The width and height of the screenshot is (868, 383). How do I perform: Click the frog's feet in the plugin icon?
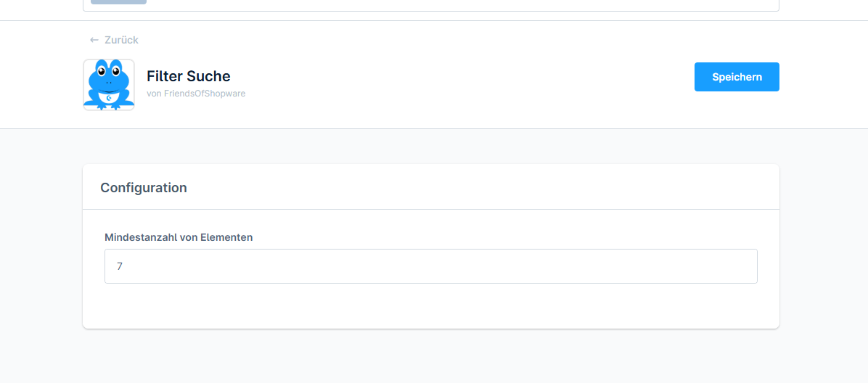(109, 106)
